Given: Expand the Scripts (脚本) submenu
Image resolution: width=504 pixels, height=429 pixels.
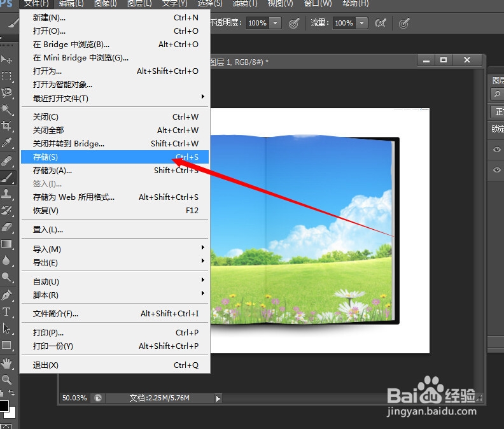Looking at the screenshot, I should click(x=203, y=293).
